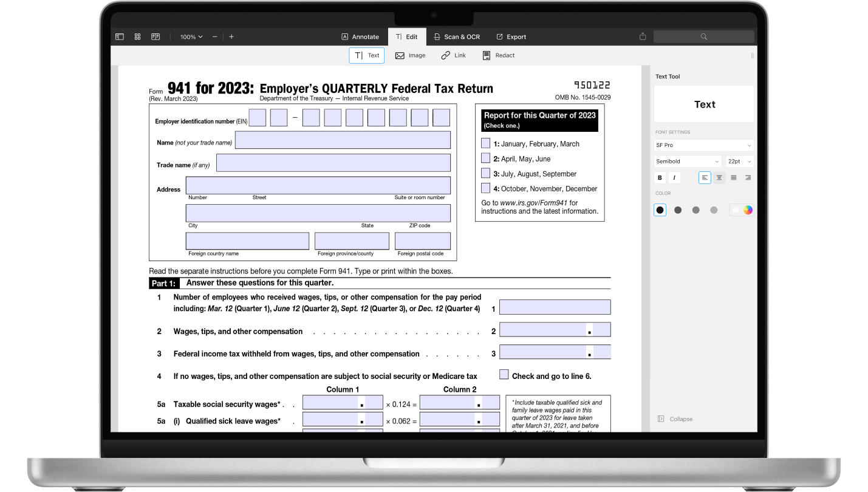Click the Text preview box
868x492 pixels.
click(703, 104)
